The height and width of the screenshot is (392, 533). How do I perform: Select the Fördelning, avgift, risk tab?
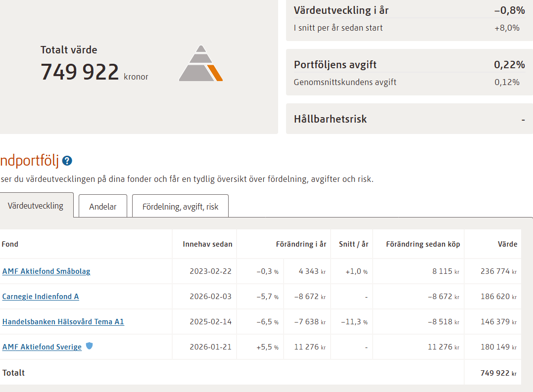point(180,207)
